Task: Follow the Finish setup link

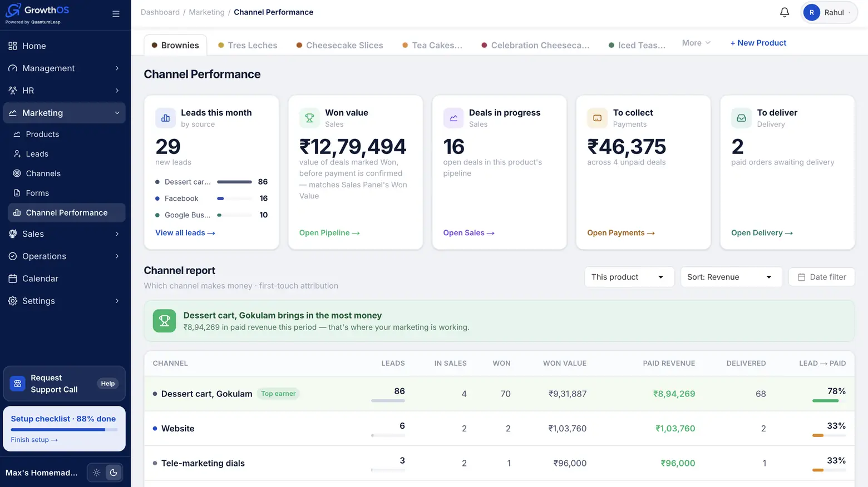Action: click(34, 440)
